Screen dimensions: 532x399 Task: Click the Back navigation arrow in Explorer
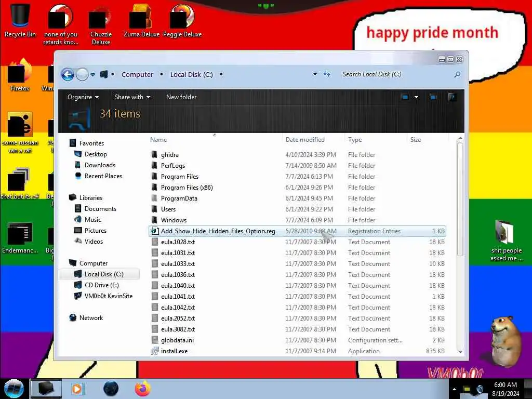[x=68, y=74]
